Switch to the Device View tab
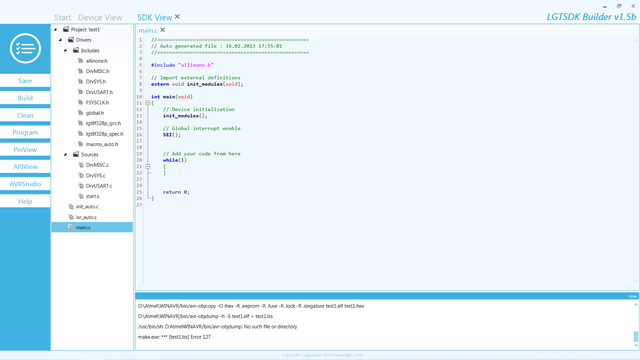The image size is (640, 360). click(100, 18)
